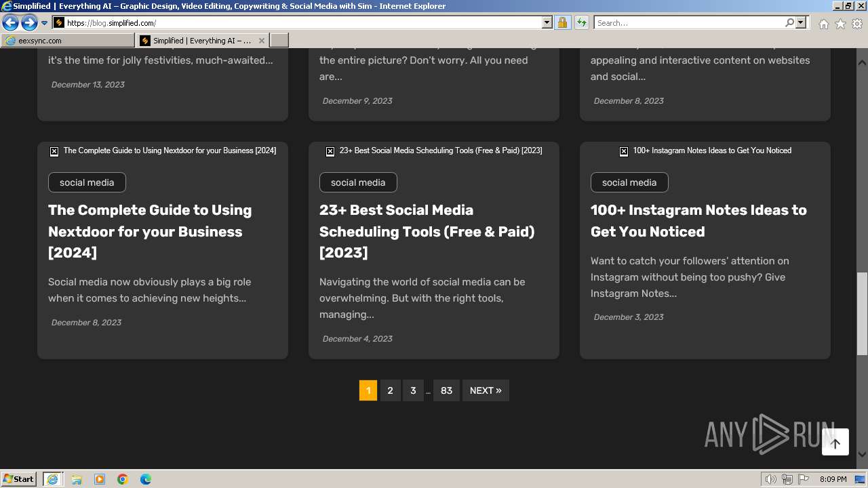The height and width of the screenshot is (488, 868).
Task: Open 100+ Instagram Notes Ideas article
Action: (x=698, y=221)
